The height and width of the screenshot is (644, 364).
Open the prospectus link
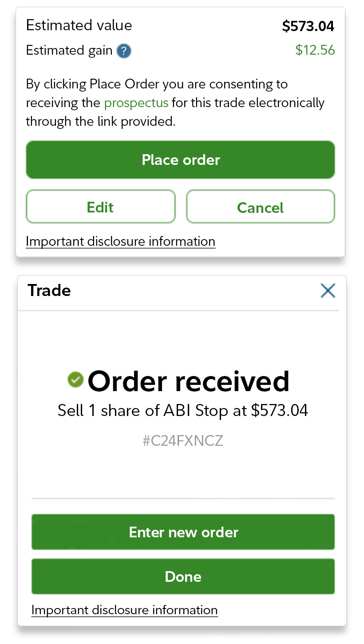pyautogui.click(x=136, y=103)
